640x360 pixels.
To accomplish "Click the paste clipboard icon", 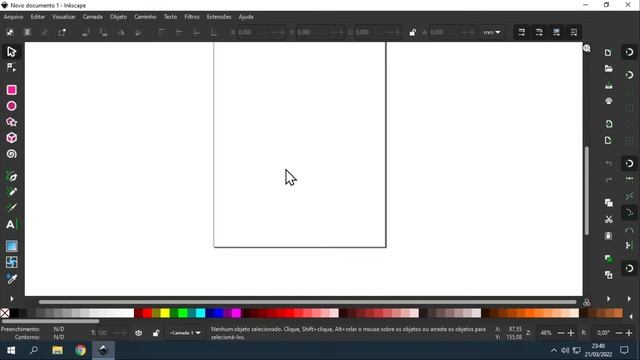I will tap(609, 236).
